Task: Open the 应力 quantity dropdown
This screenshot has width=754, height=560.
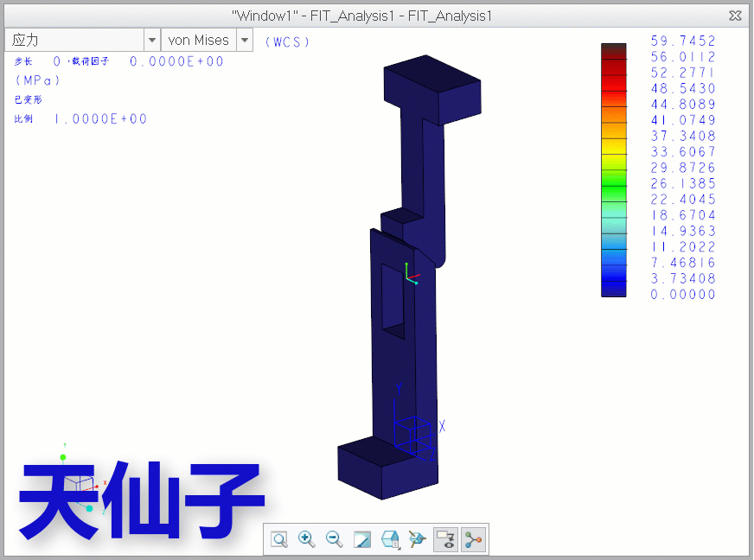Action: pyautogui.click(x=151, y=41)
